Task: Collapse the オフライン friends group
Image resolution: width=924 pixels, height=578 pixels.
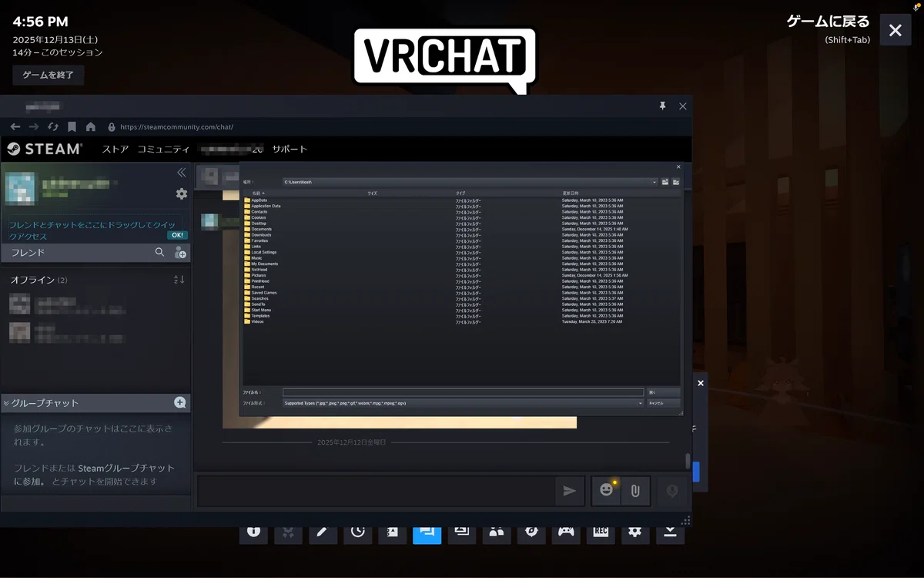Action: tap(38, 279)
